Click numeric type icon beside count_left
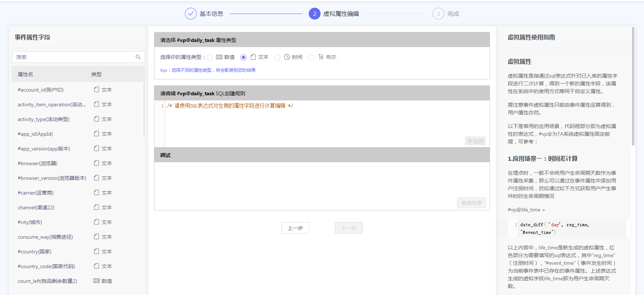 point(97,281)
